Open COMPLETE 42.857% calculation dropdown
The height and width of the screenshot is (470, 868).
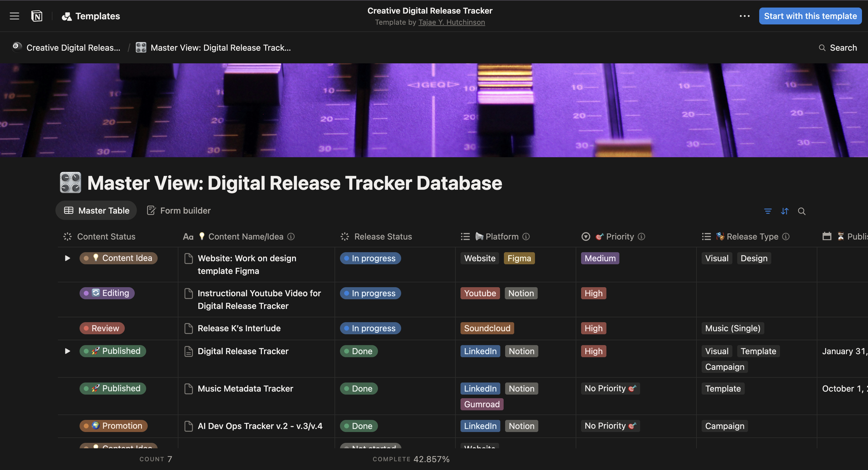coord(411,459)
